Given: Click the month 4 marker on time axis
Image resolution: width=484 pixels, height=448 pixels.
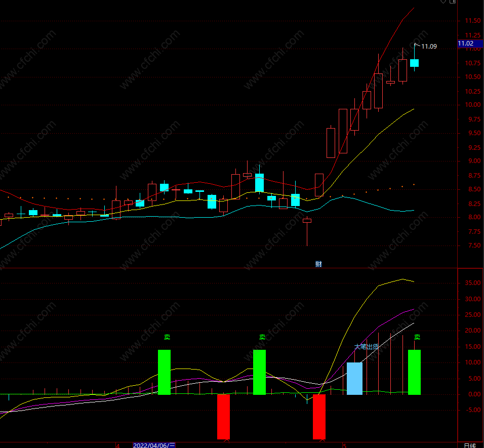Looking at the screenshot, I should coord(118,445).
